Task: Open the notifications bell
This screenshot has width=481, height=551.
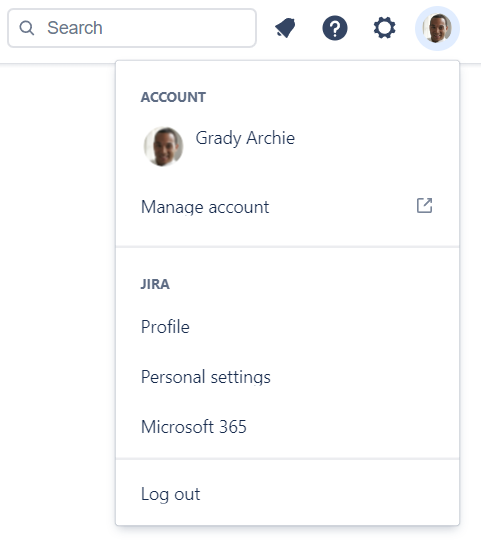Action: (x=285, y=28)
